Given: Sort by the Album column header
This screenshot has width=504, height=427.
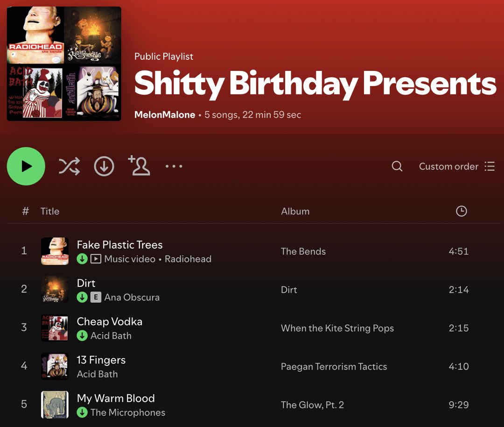Looking at the screenshot, I should 295,211.
